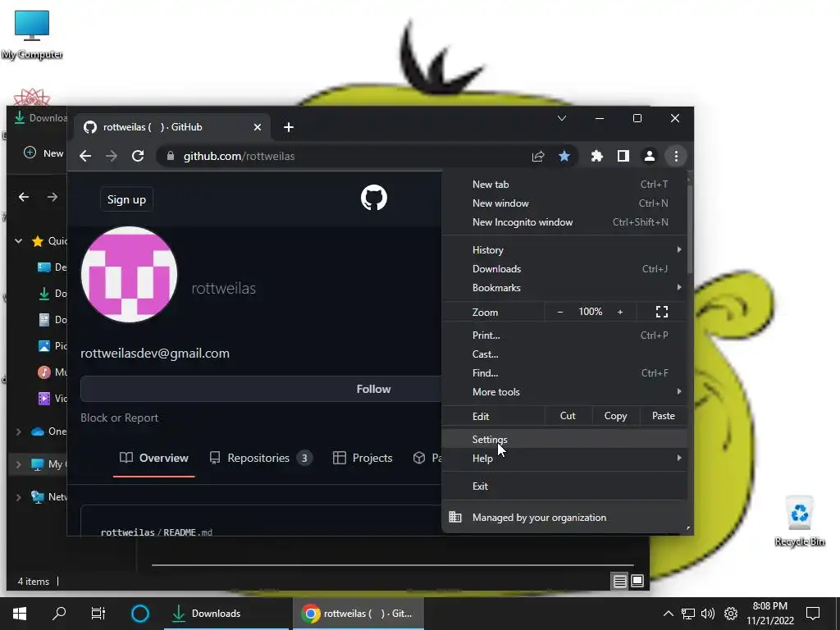The height and width of the screenshot is (630, 840).
Task: Click the share this page icon
Action: click(x=538, y=156)
